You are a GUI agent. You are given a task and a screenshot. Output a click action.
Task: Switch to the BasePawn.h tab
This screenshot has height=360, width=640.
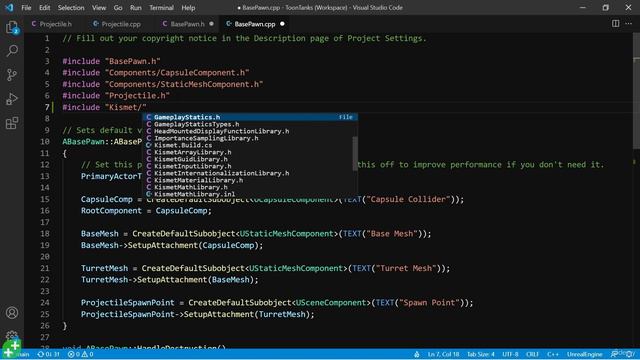pos(187,24)
